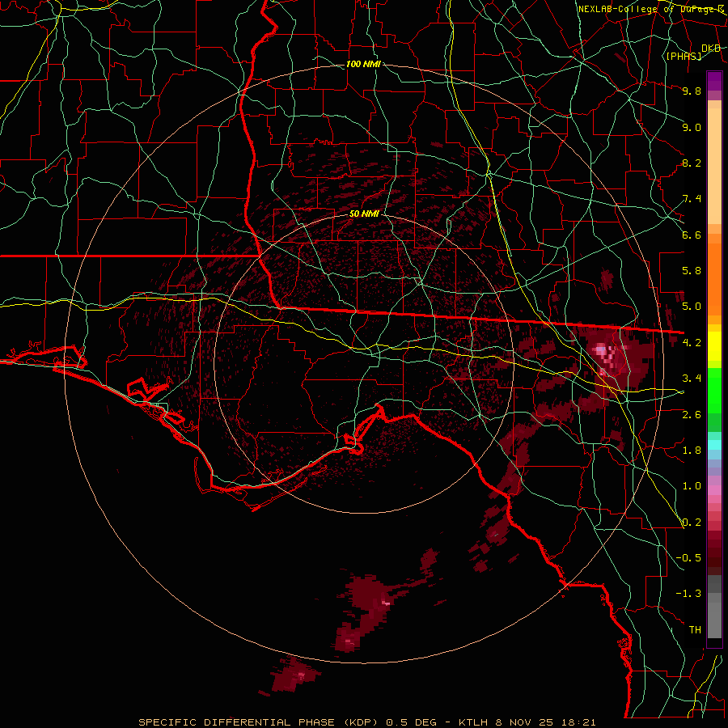Click the -1.3 value on the color scale
This screenshot has width=728, height=728.
688,594
